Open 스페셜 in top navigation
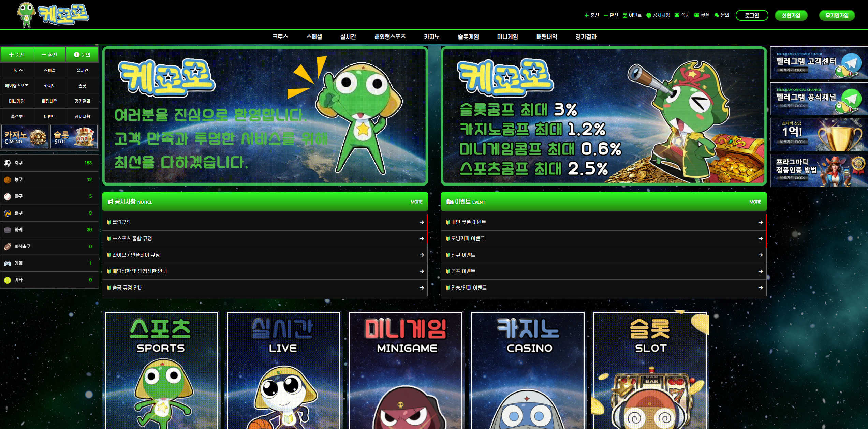 click(314, 37)
